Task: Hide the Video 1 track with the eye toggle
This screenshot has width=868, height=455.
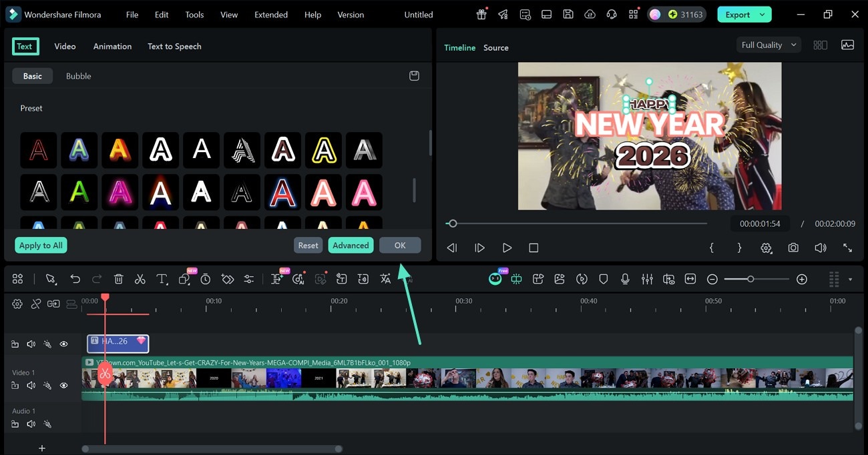Action: coord(63,385)
